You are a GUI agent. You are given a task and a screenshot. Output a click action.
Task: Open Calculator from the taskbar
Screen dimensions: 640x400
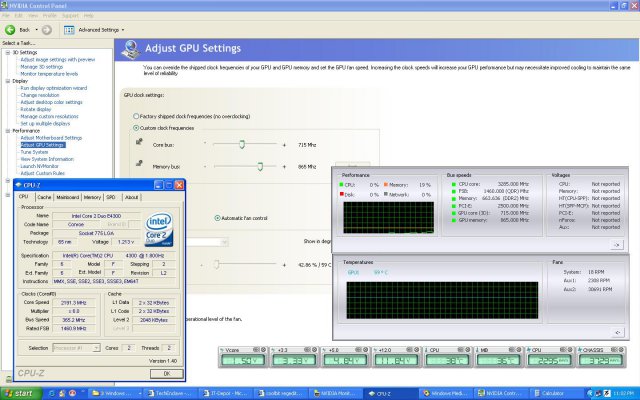[557, 393]
